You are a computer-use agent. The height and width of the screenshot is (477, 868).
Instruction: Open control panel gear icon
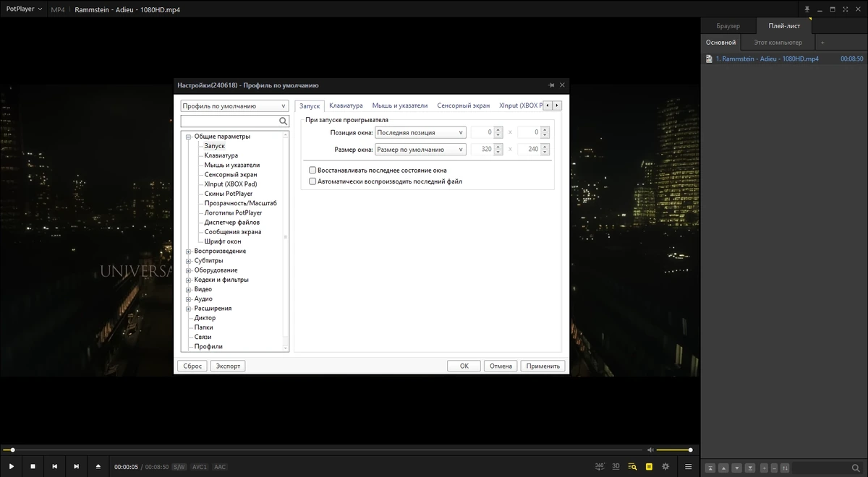(666, 467)
